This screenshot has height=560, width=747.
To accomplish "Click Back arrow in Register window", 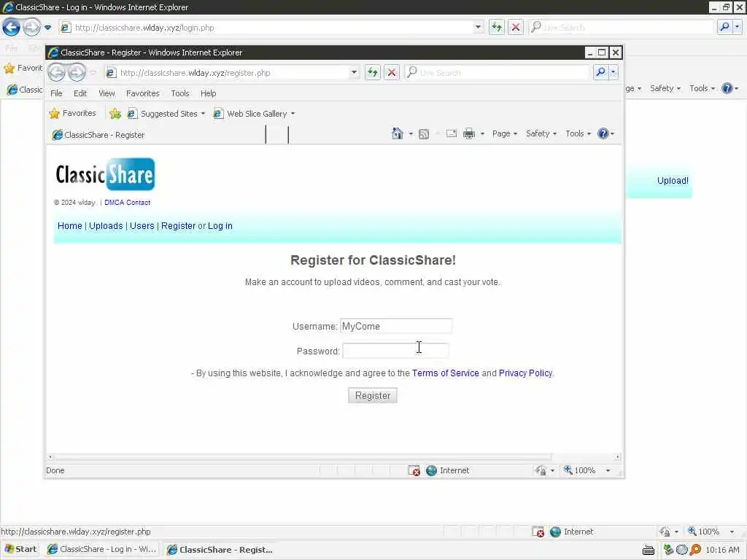I will (x=57, y=73).
